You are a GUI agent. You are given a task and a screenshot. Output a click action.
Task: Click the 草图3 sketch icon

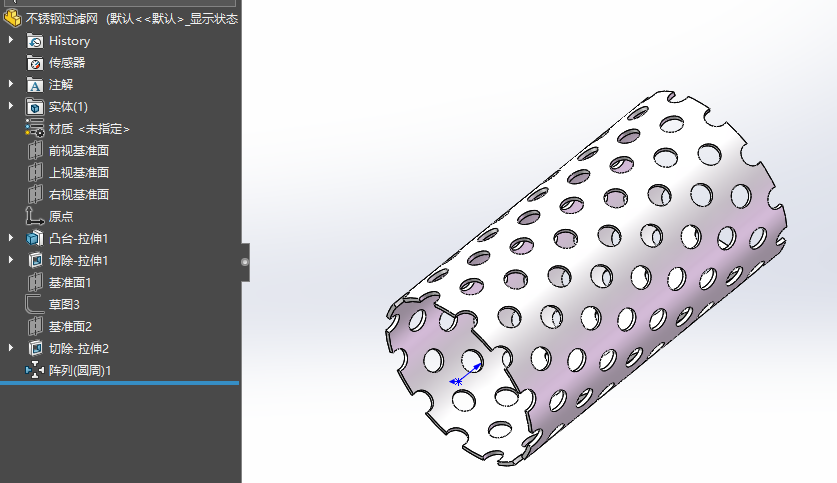35,304
